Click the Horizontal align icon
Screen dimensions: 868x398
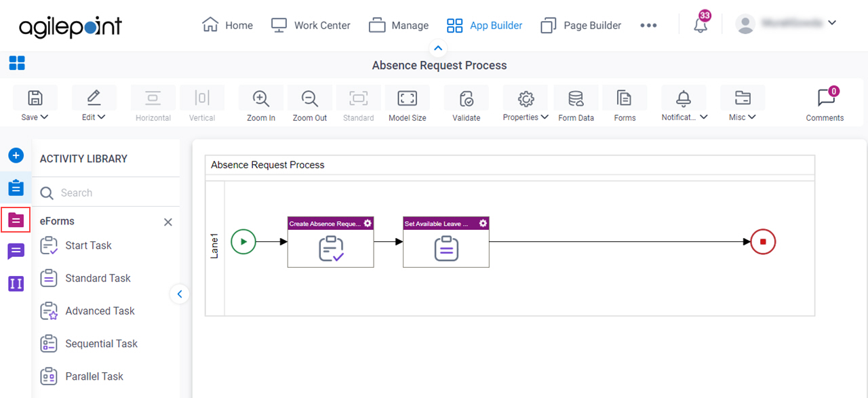[x=153, y=98]
